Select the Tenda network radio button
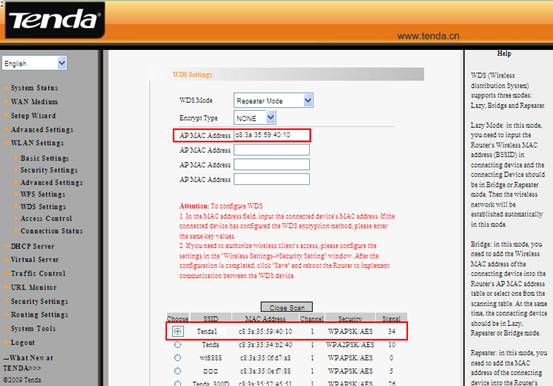The height and width of the screenshot is (386, 553). [178, 344]
